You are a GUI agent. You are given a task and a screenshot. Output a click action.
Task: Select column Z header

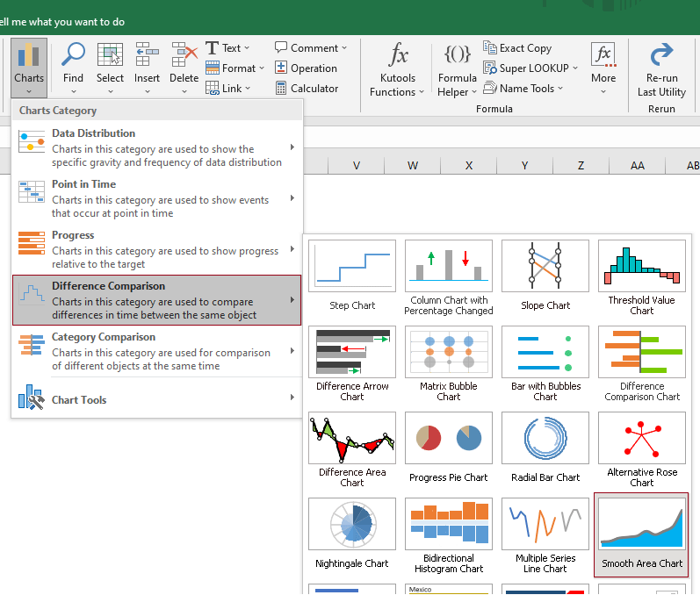[x=581, y=166]
